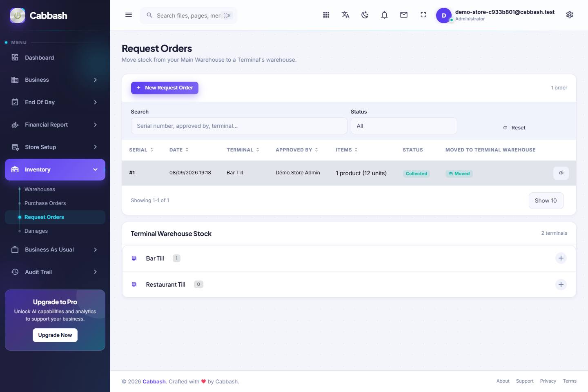Image resolution: width=588 pixels, height=392 pixels.
Task: Open the language translate icon
Action: coord(345,15)
